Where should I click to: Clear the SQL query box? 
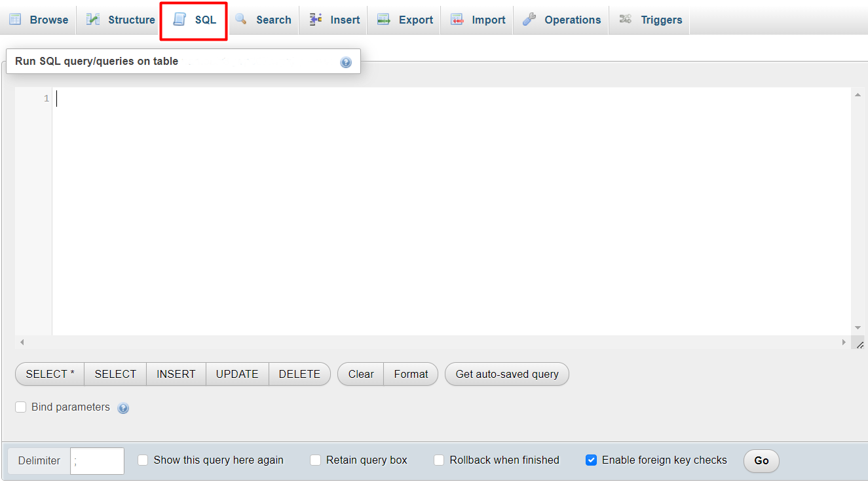click(361, 374)
